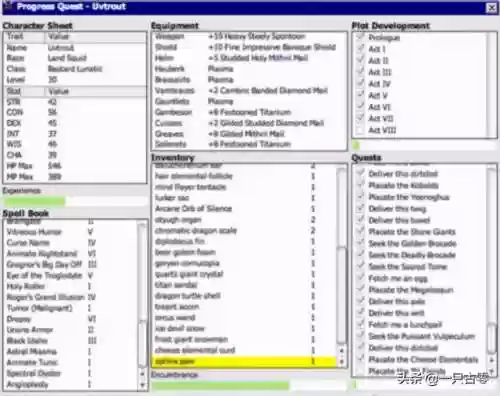Viewport: 500px width, 396px height.
Task: Click the Quests scroll down arrow
Action: pyautogui.click(x=492, y=371)
